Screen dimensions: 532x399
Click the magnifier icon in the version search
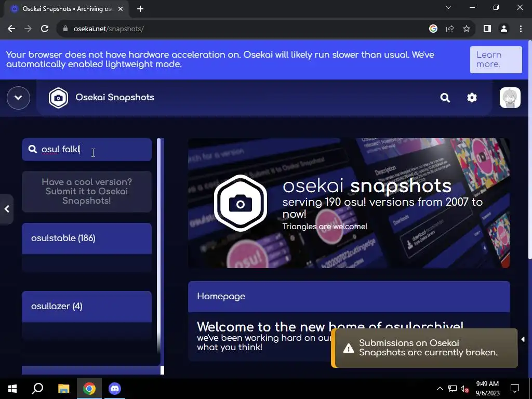32,149
